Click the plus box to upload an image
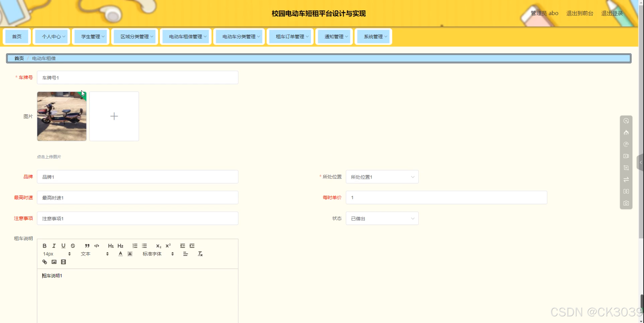This screenshot has height=323, width=644. 114,116
